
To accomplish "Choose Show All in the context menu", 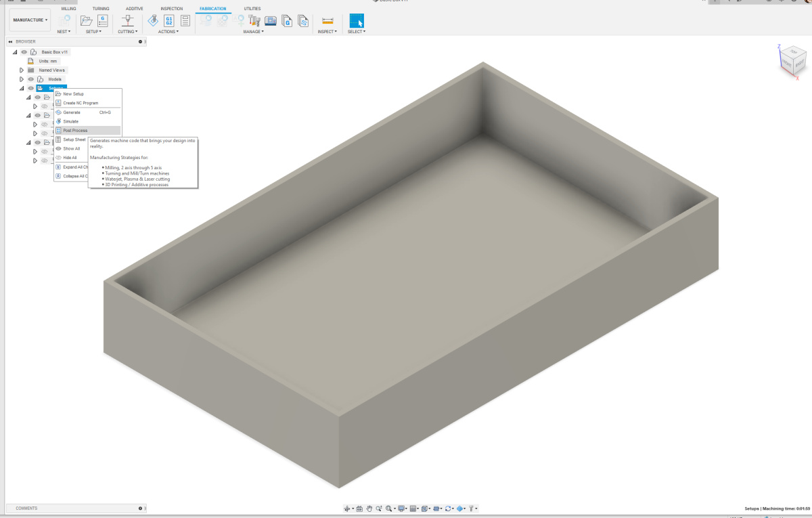I will (x=71, y=148).
